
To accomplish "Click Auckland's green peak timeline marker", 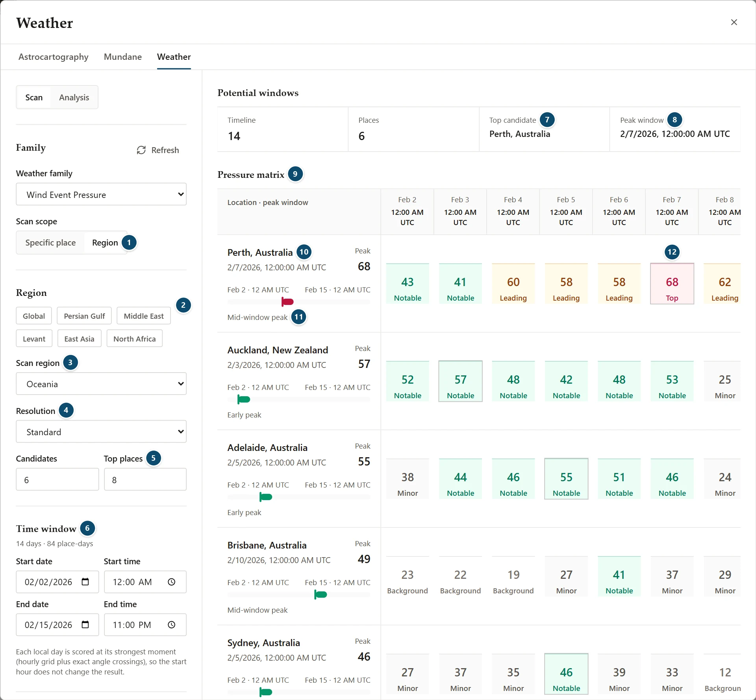I will point(243,400).
